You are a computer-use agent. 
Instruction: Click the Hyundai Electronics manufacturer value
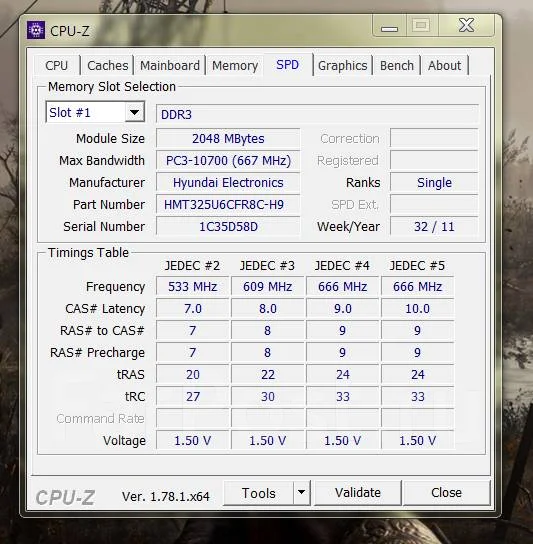point(228,182)
